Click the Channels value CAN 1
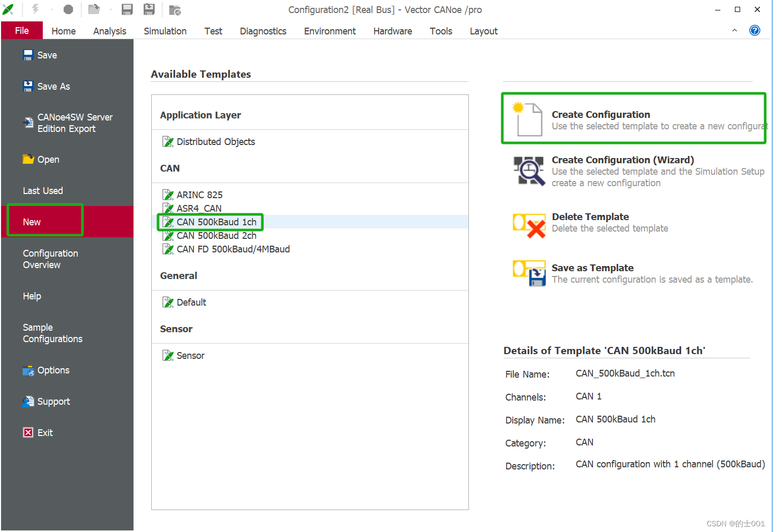The height and width of the screenshot is (532, 773). coord(589,396)
